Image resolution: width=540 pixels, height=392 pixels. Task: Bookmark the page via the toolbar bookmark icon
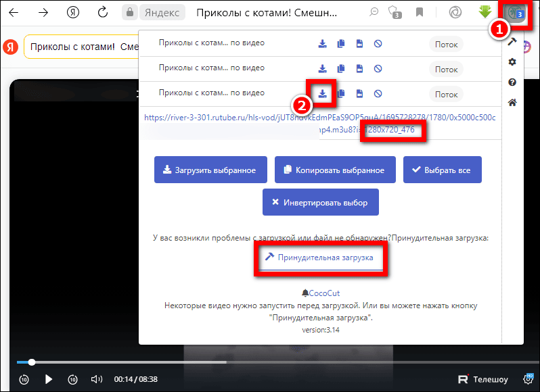click(420, 12)
